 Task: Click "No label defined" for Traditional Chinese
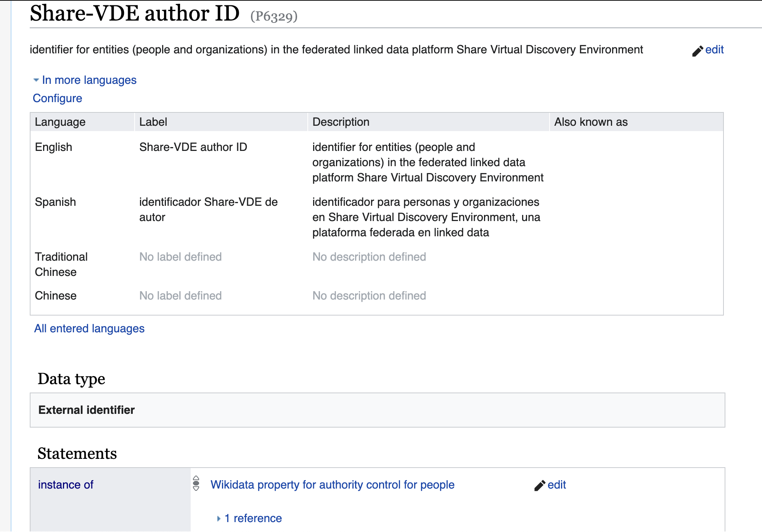[x=180, y=256]
